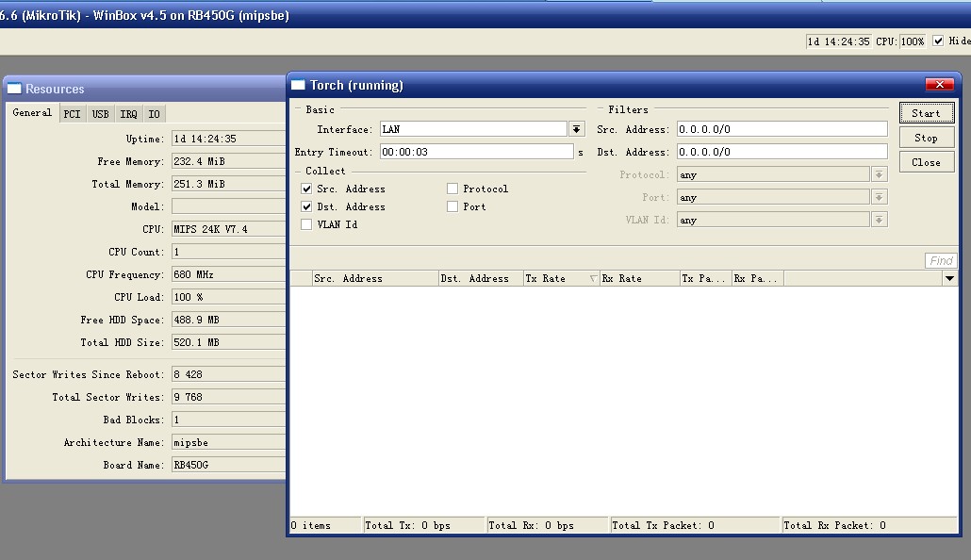Click the CPU Frequency value 680 MHz
This screenshot has height=560, width=971.
pyautogui.click(x=228, y=274)
